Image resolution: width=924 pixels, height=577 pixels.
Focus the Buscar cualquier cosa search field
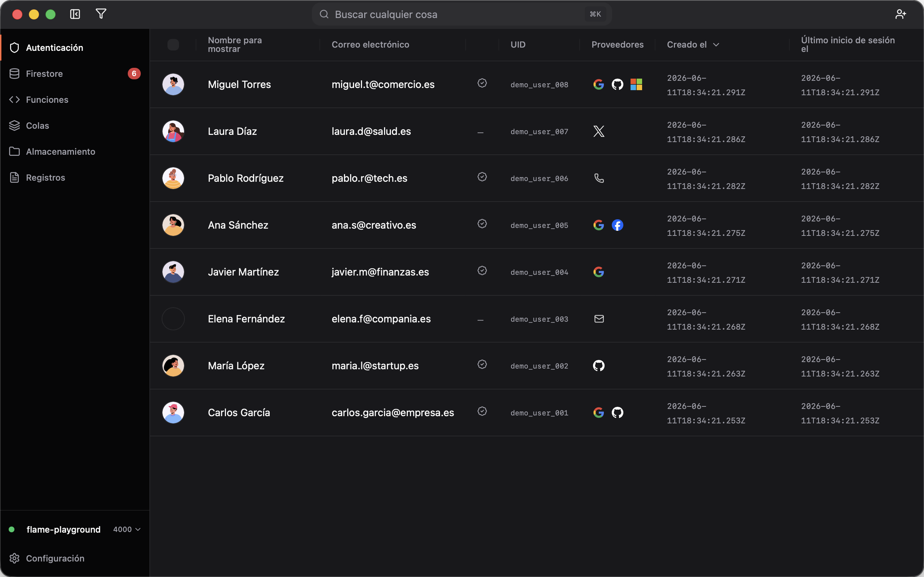pos(462,14)
